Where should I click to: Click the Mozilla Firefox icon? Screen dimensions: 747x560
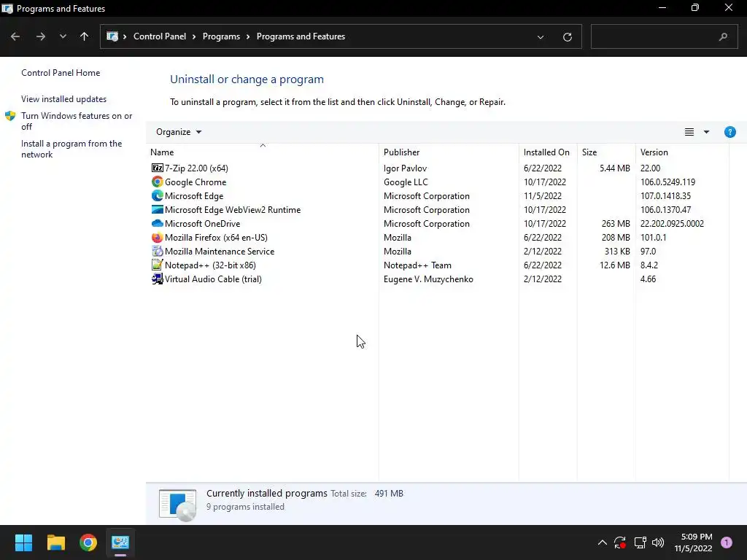[x=158, y=237]
